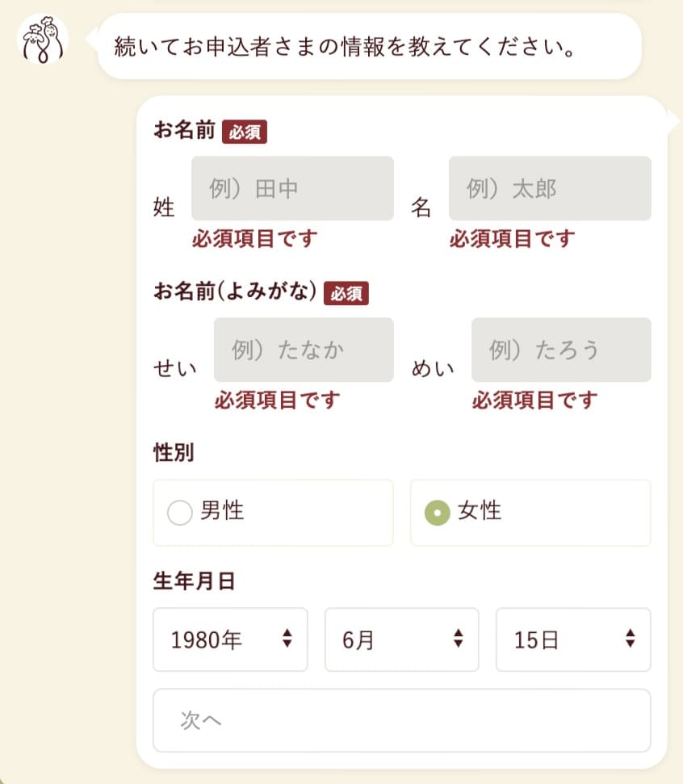Click the 女性 gender option label
Screen dimensions: 683x784
(x=480, y=511)
